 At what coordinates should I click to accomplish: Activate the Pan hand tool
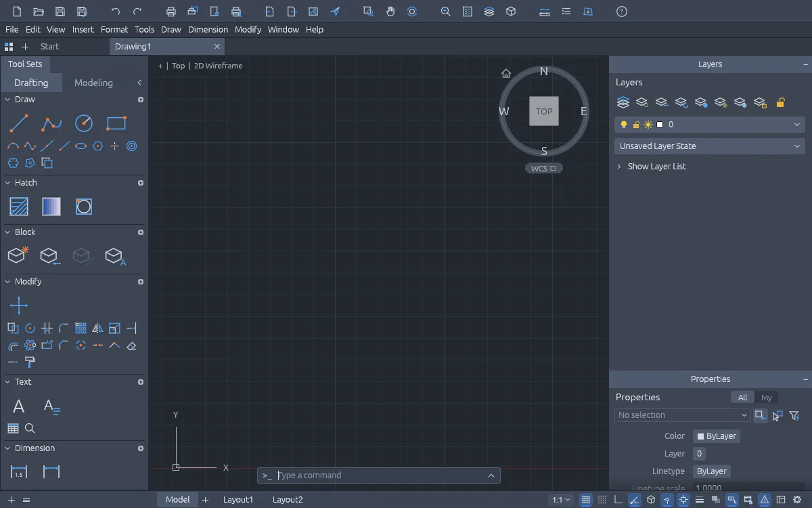390,12
